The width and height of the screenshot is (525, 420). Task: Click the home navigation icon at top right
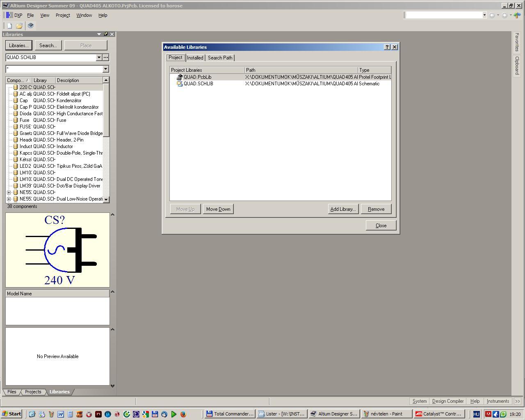[518, 15]
